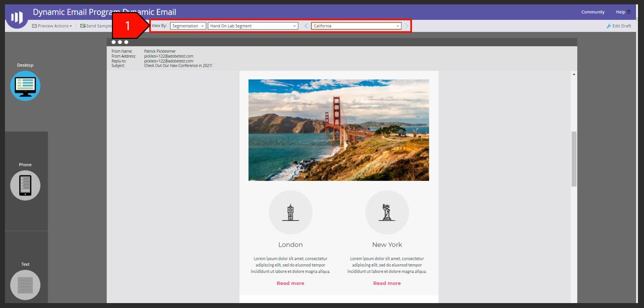The width and height of the screenshot is (644, 308).
Task: Open the California segment dropdown
Action: [356, 26]
